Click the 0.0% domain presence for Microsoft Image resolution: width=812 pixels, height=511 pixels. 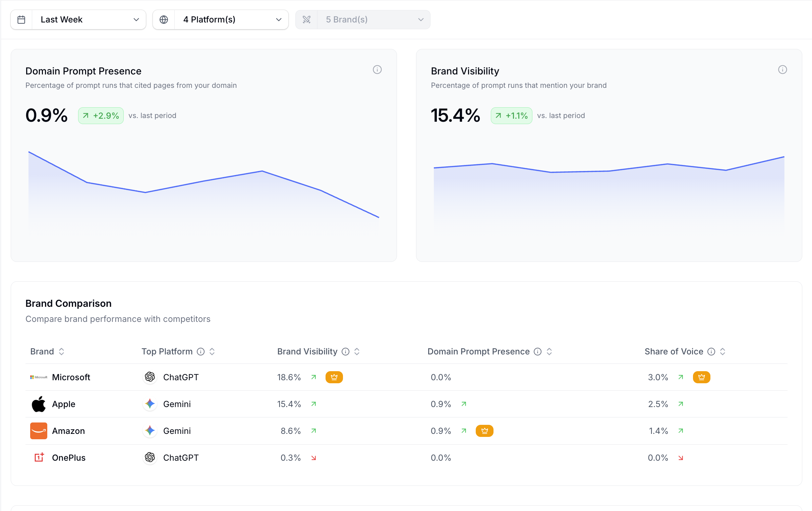tap(441, 377)
